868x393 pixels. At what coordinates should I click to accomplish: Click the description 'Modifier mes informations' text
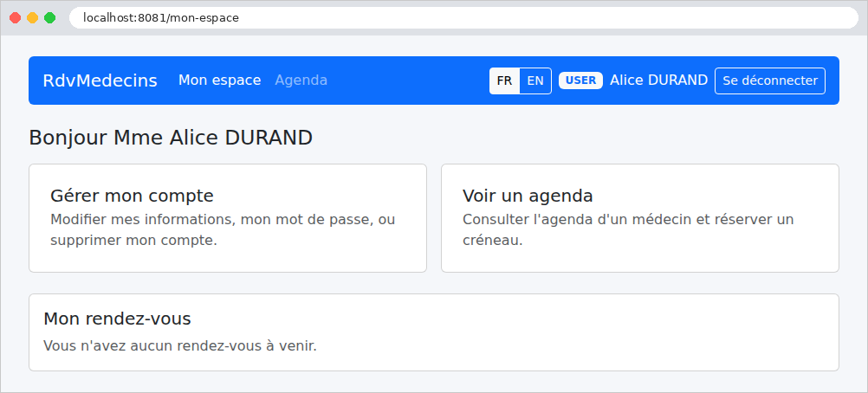point(223,230)
